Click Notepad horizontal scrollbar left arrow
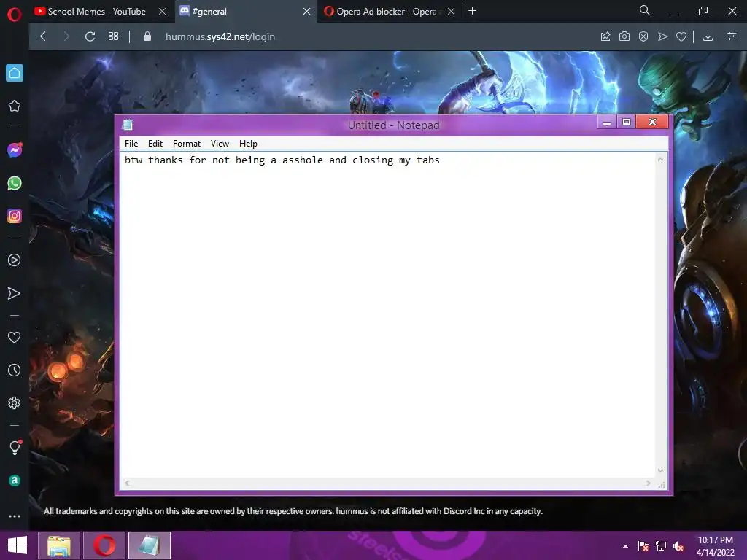The width and height of the screenshot is (747, 560). pyautogui.click(x=127, y=483)
